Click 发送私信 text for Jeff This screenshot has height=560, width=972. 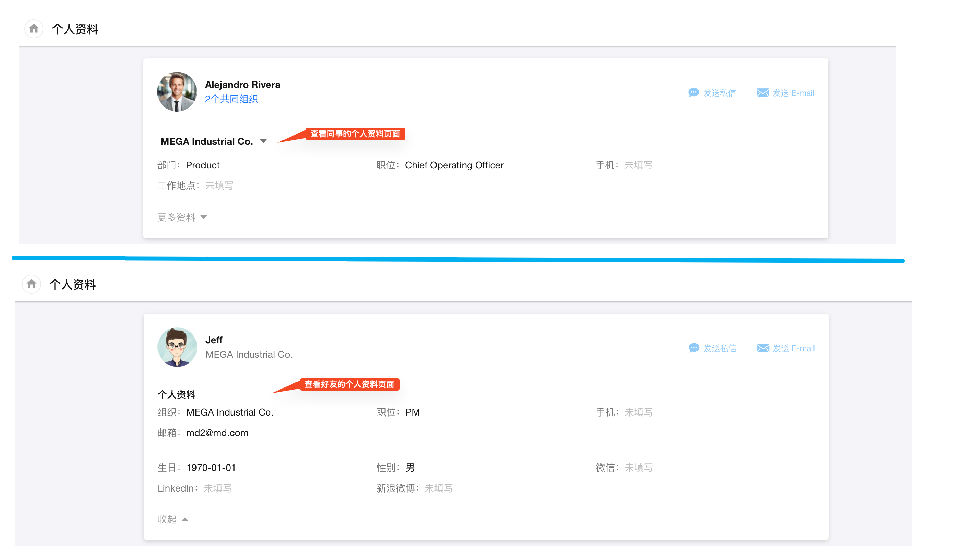pyautogui.click(x=720, y=348)
